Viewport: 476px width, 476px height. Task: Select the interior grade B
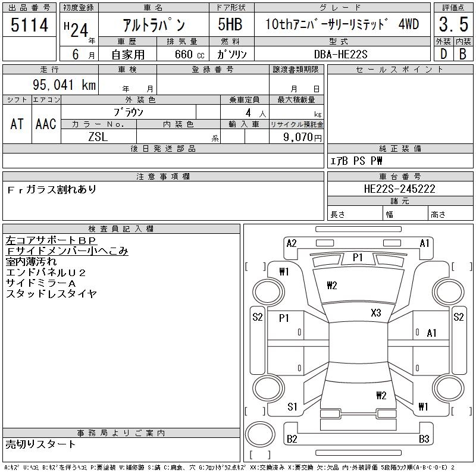pos(463,54)
